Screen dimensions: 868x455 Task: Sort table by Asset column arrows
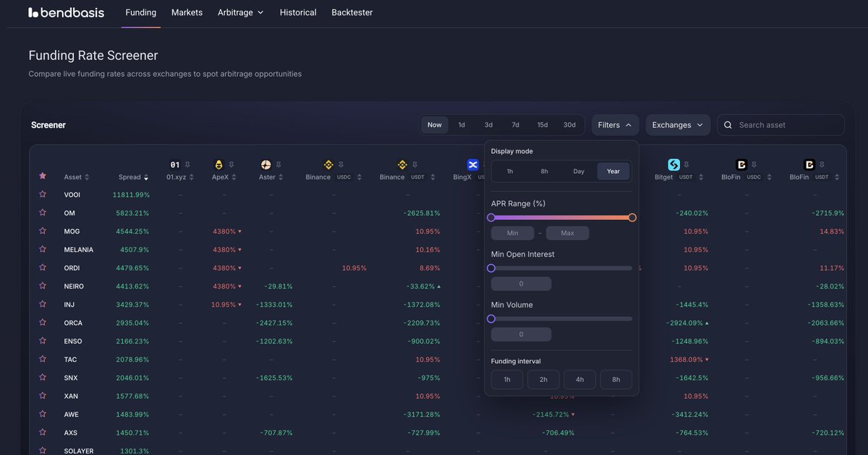pyautogui.click(x=87, y=177)
